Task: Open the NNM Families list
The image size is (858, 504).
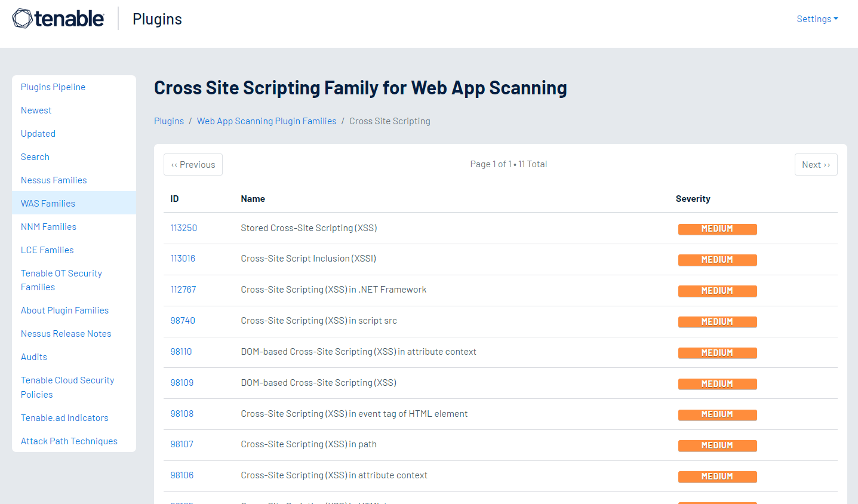Action: pyautogui.click(x=48, y=226)
